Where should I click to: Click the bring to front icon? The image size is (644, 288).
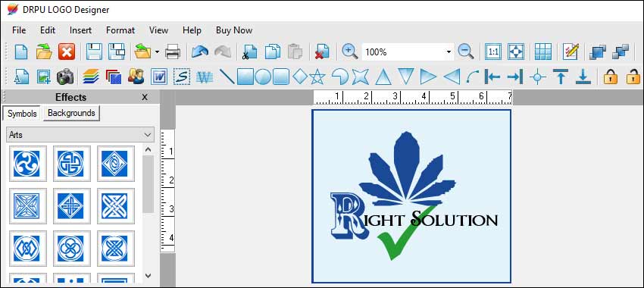(597, 52)
